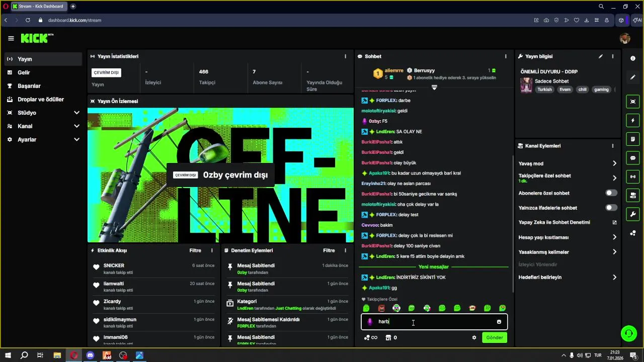Open Hedefleri belirleyin arrow

pyautogui.click(x=614, y=277)
